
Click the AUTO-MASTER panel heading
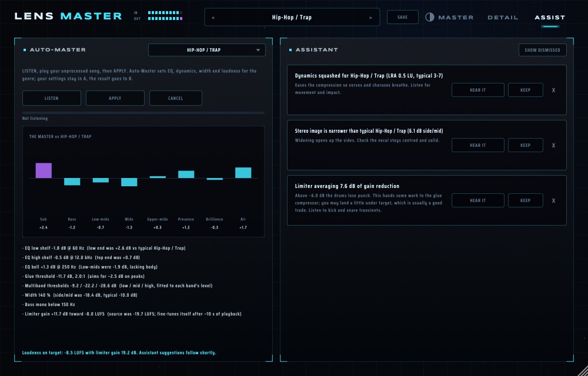click(x=58, y=50)
